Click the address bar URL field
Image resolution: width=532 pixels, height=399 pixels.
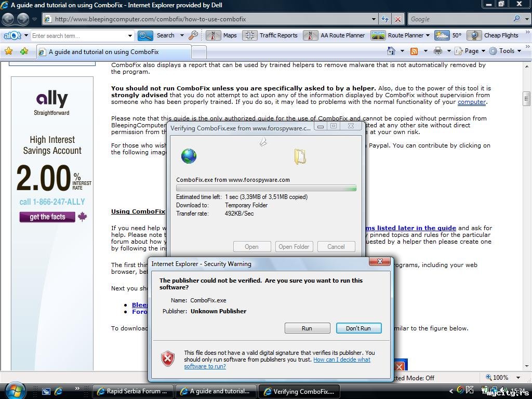click(210, 19)
